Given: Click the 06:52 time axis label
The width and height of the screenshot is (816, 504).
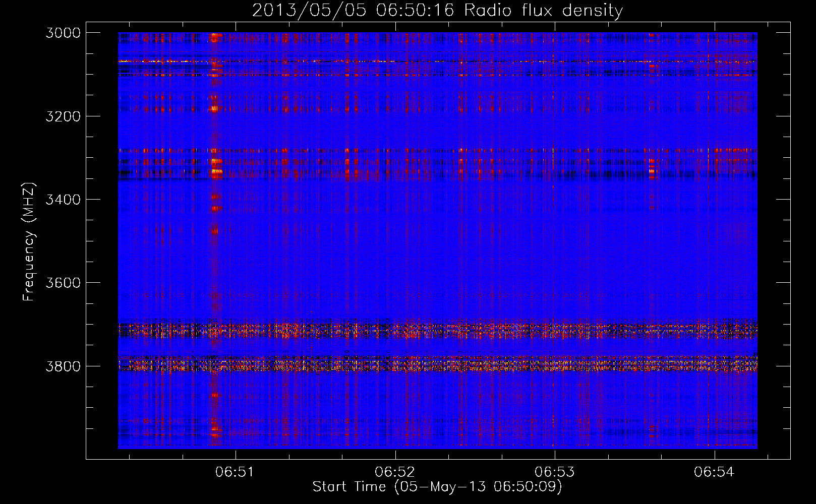Looking at the screenshot, I should pyautogui.click(x=395, y=472).
